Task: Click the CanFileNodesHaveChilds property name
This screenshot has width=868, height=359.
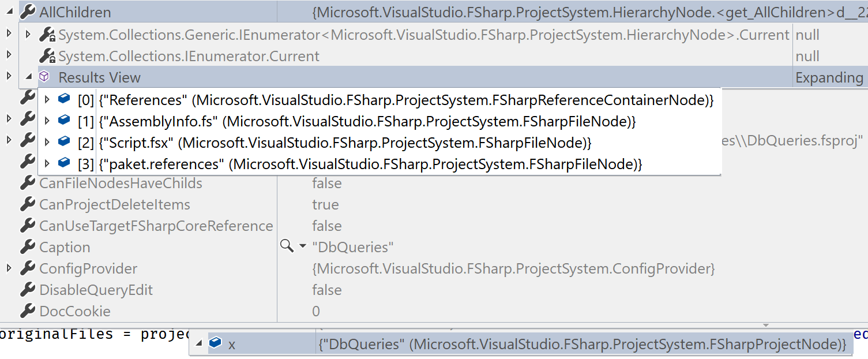Action: [x=121, y=184]
